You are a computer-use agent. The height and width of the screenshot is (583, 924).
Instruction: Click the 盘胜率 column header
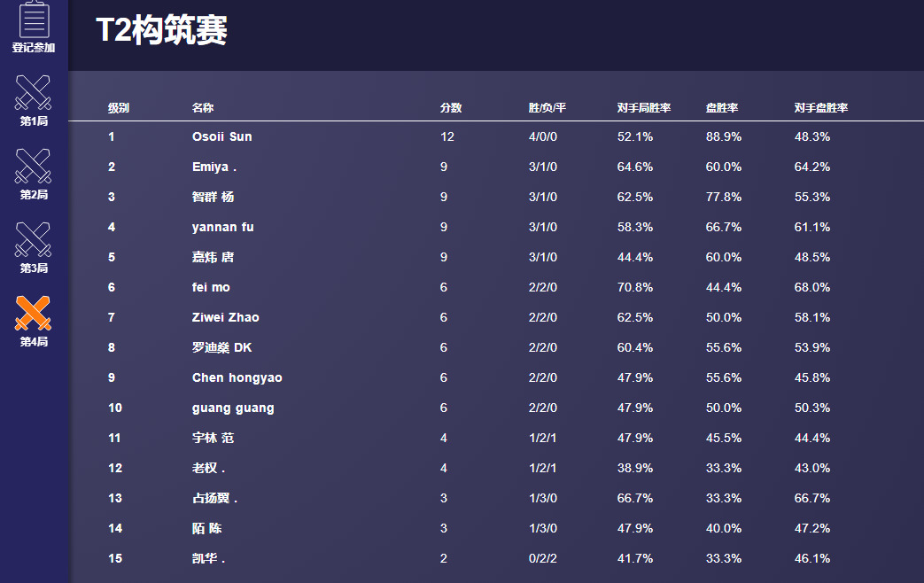[x=722, y=108]
